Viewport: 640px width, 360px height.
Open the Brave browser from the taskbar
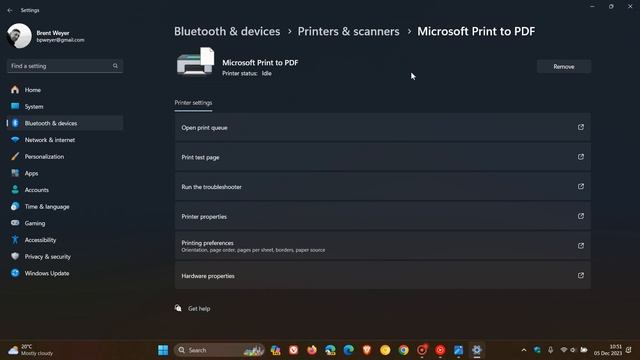367,350
